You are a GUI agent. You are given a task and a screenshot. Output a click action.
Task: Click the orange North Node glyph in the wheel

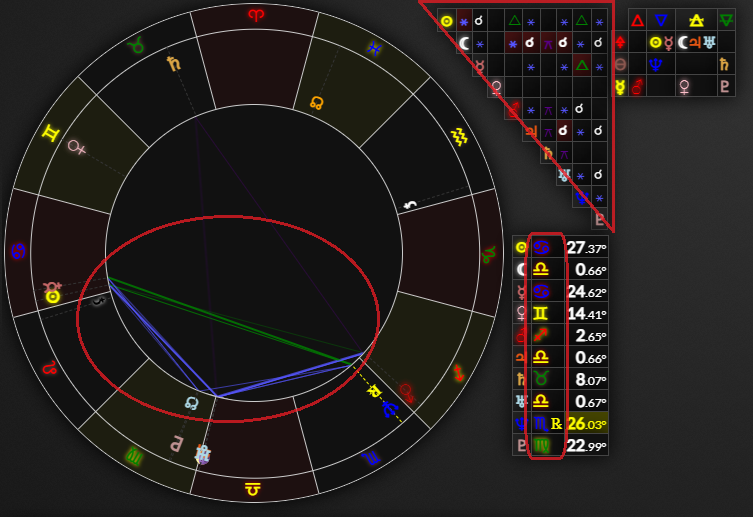[x=317, y=102]
